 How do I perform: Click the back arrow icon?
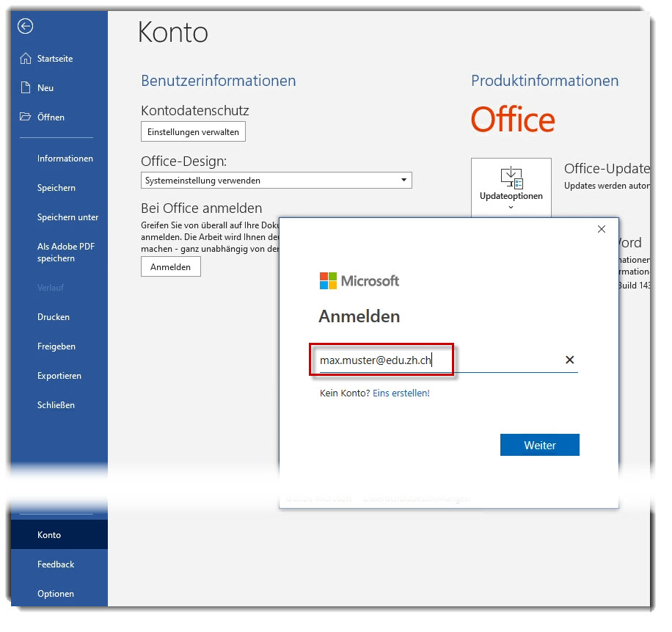click(x=26, y=26)
